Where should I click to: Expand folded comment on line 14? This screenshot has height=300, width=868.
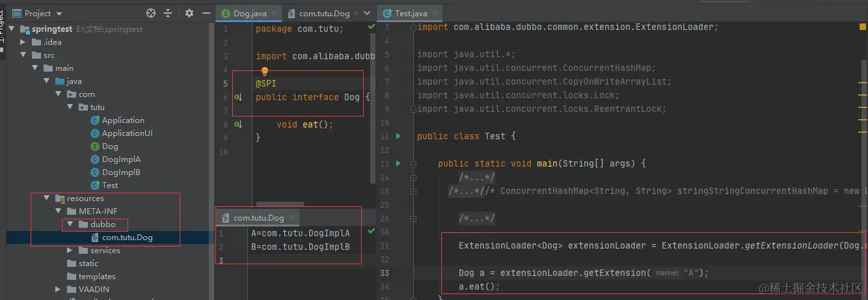[413, 177]
